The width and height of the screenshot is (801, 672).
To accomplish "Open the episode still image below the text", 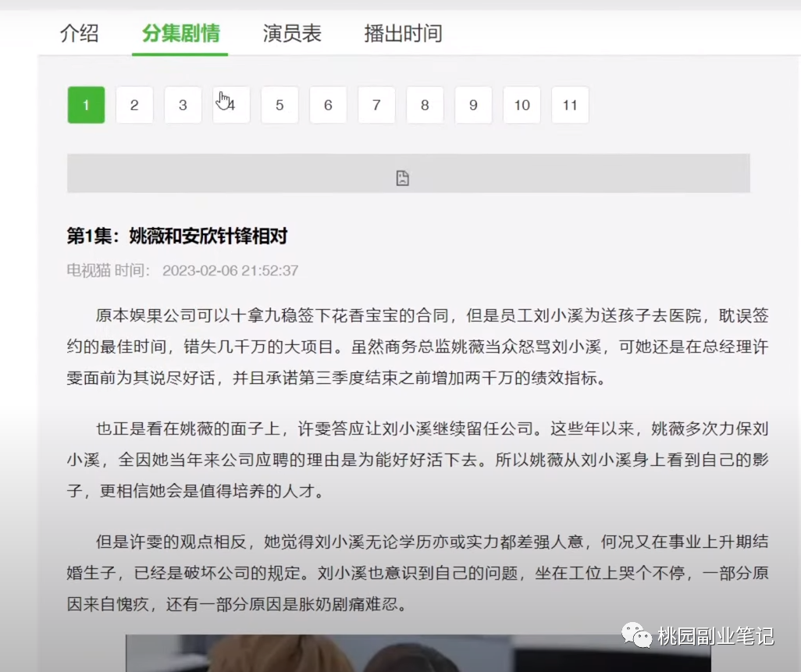I will point(418,653).
